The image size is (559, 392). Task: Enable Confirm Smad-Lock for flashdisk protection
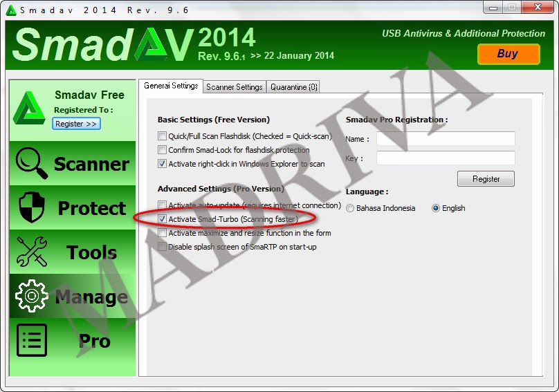(x=162, y=149)
